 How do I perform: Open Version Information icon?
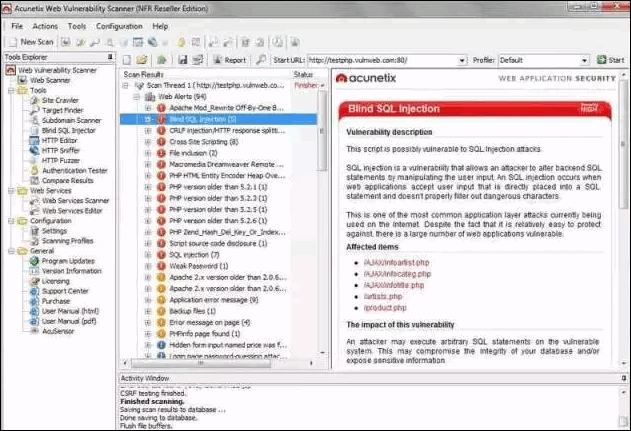[x=35, y=271]
